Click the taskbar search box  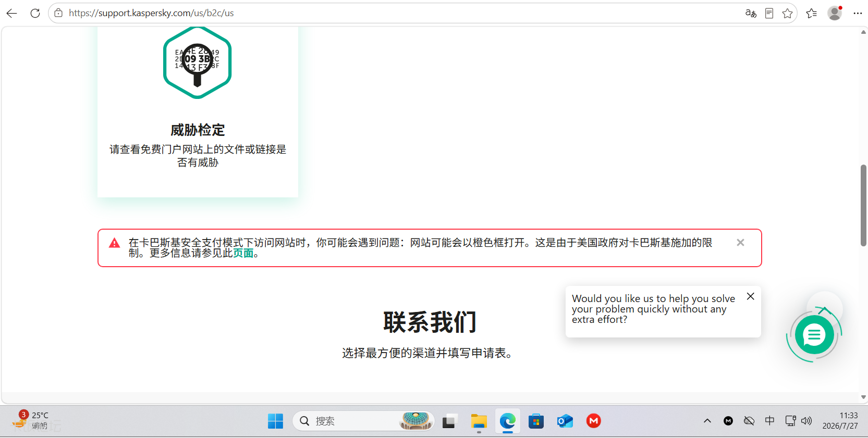coord(363,421)
